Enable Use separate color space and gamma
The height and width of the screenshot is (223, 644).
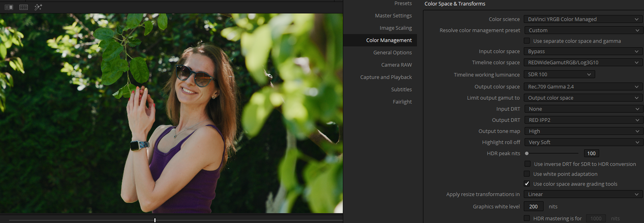tap(527, 41)
